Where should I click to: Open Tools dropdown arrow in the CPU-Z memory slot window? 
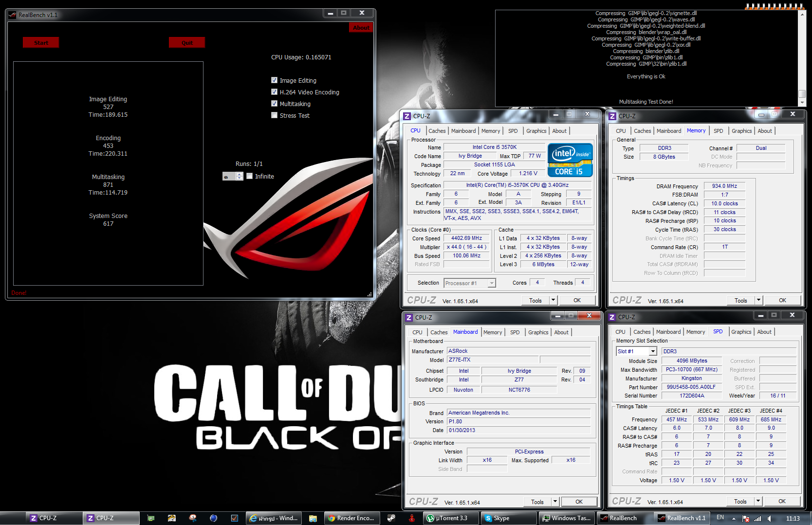tap(758, 501)
